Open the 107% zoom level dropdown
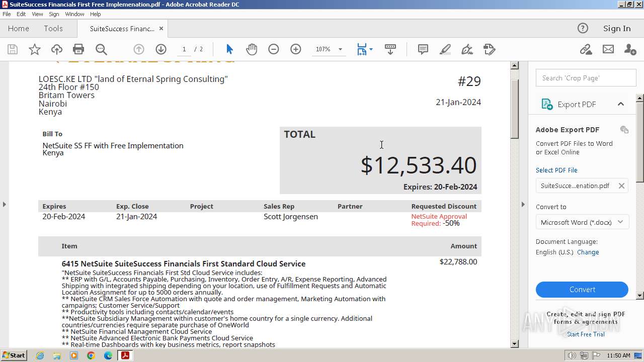This screenshot has height=362, width=644. click(340, 49)
